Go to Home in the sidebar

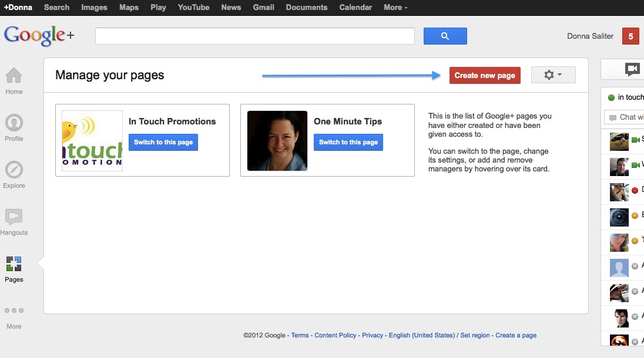[14, 81]
